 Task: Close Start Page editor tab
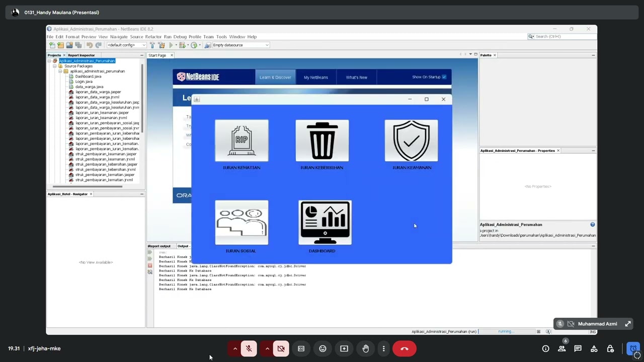click(x=172, y=55)
